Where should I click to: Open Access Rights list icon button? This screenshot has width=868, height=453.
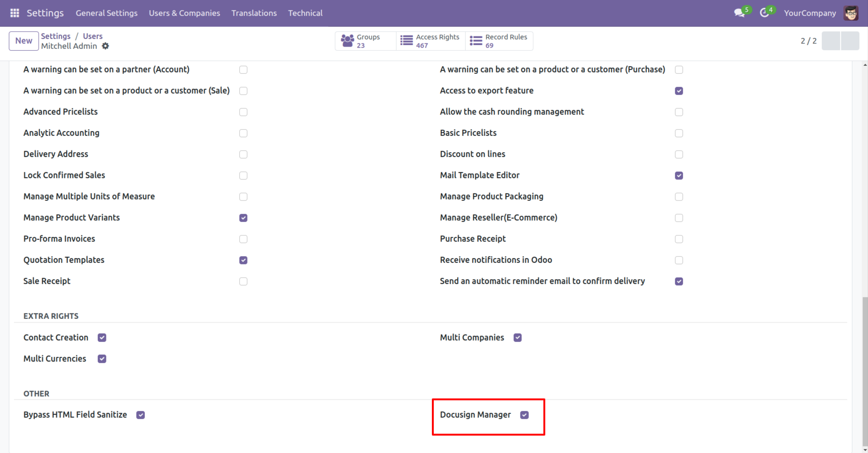click(x=406, y=41)
